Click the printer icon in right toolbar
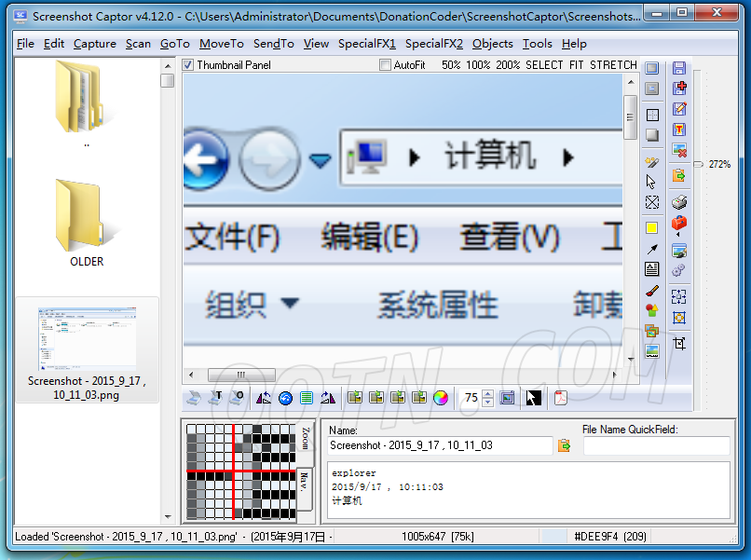Screen dimensions: 751x560 pyautogui.click(x=679, y=203)
